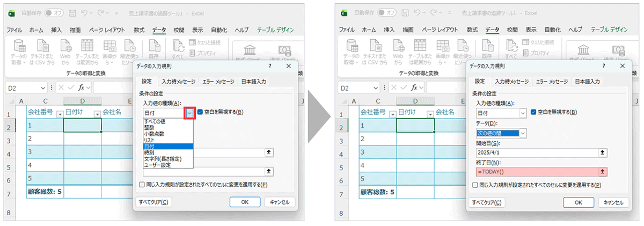Click 終了日 field containing =TODAY()
The width and height of the screenshot is (644, 226).
pyautogui.click(x=542, y=172)
